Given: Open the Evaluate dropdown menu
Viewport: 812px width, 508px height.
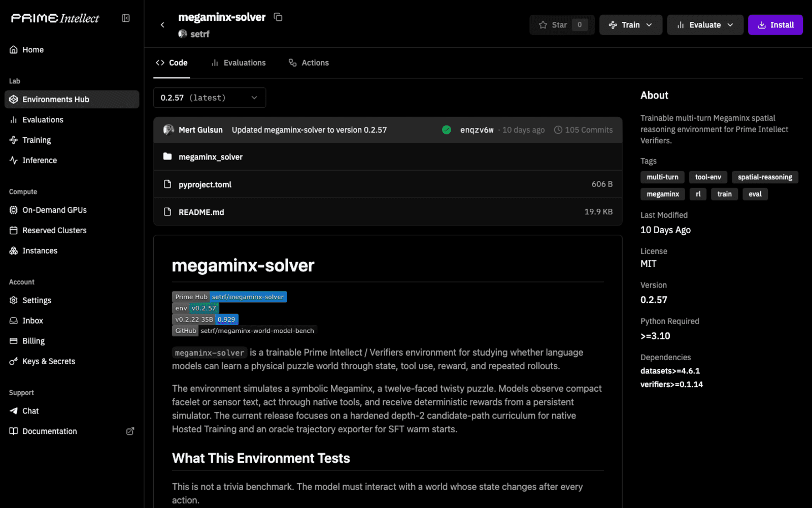Looking at the screenshot, I should (705, 24).
